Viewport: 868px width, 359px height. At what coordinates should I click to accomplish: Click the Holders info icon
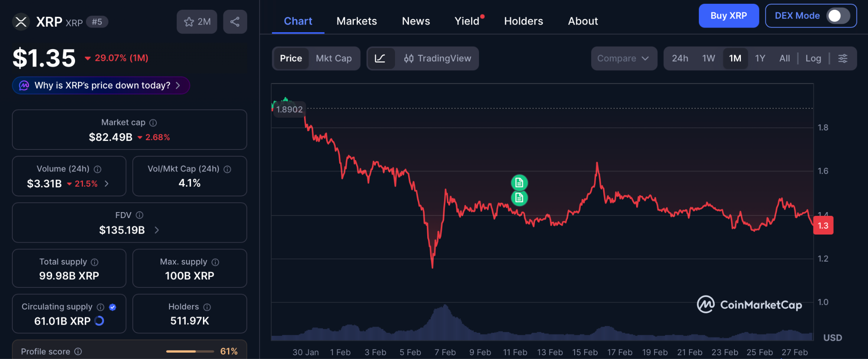[207, 307]
